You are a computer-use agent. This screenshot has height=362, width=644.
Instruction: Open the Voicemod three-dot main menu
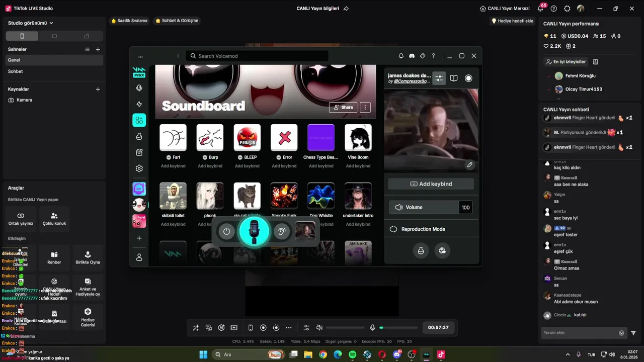pos(140,56)
